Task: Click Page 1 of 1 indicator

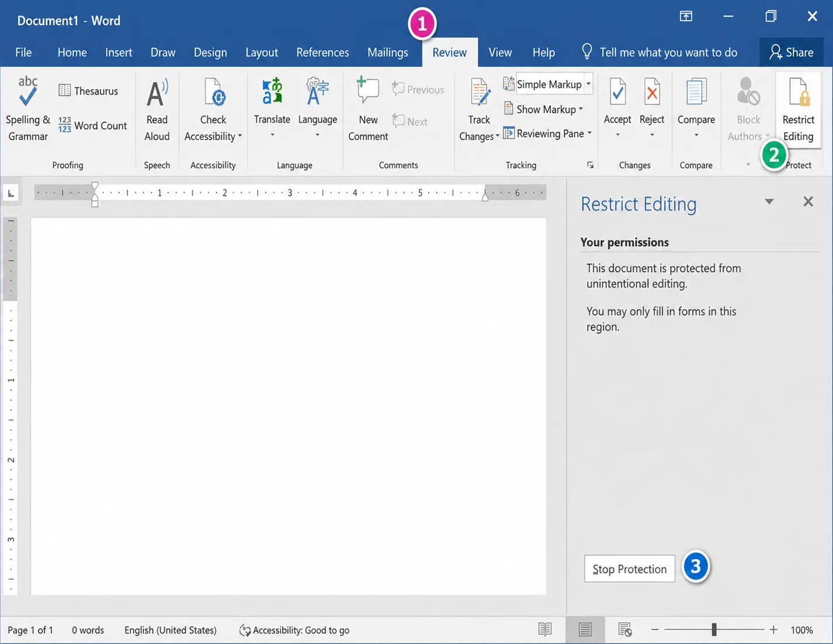Action: click(30, 630)
